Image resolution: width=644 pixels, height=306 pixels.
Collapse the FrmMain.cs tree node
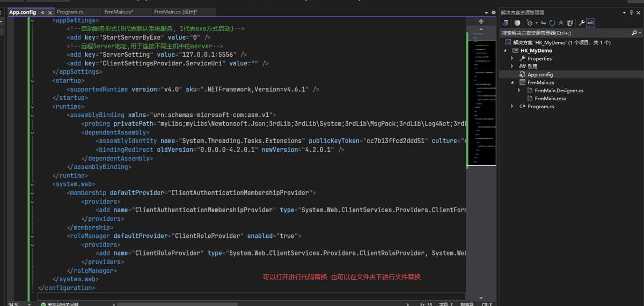512,83
